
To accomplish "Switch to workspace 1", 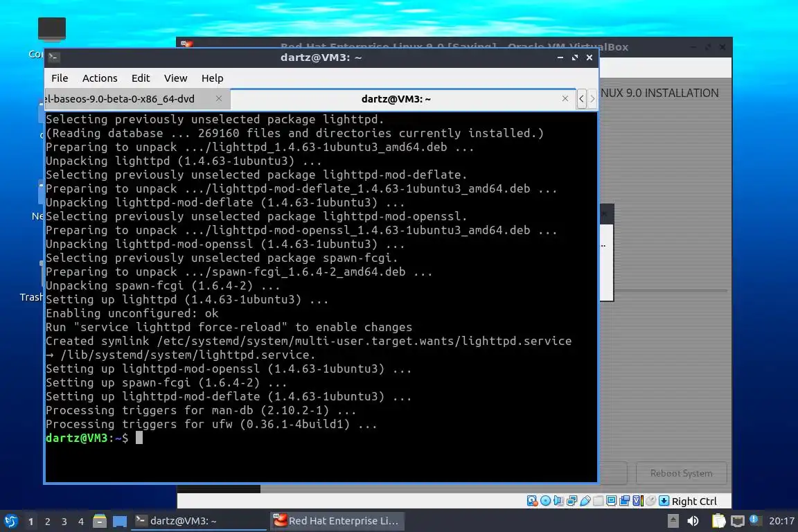I will click(x=31, y=522).
